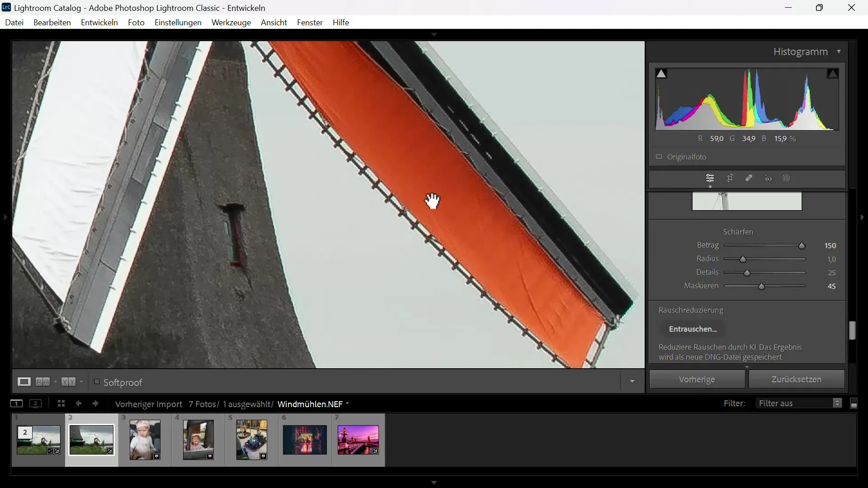Open toolbar content dropdown arrow
The width and height of the screenshot is (868, 488).
(x=632, y=382)
